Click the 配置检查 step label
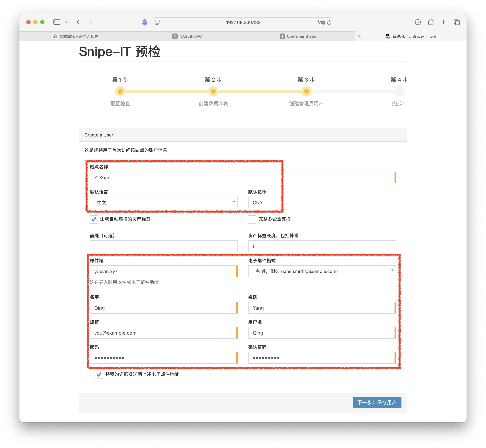This screenshot has height=448, width=486. click(120, 103)
